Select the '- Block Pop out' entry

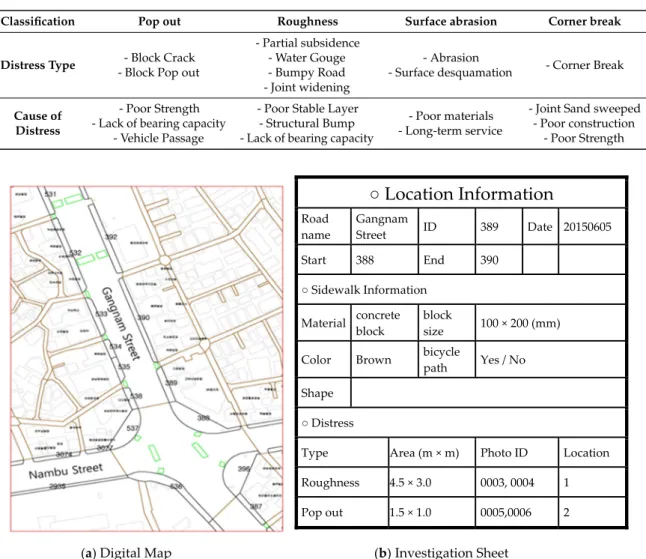[x=159, y=73]
